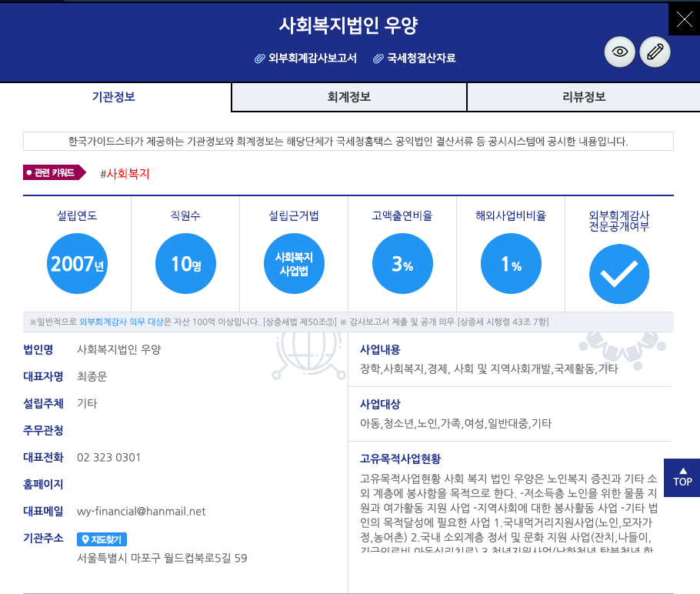The width and height of the screenshot is (700, 594).
Task: Click the 기관주소 field label
Action: (43, 538)
